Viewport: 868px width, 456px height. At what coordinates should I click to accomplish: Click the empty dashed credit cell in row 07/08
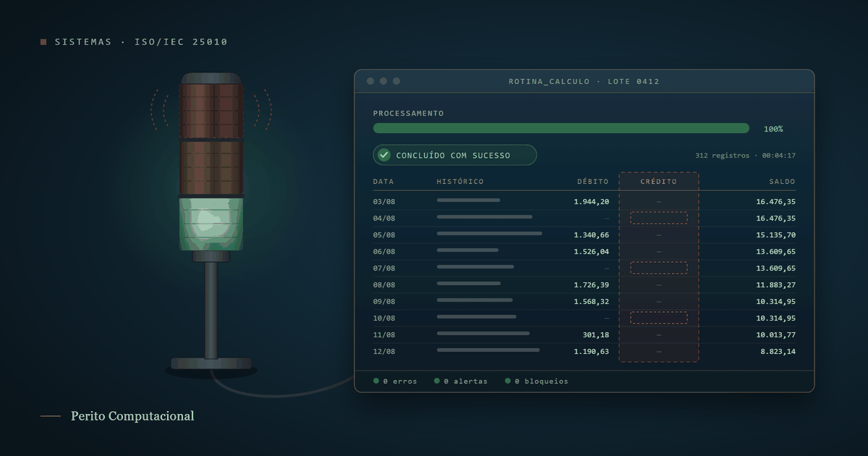pyautogui.click(x=659, y=268)
